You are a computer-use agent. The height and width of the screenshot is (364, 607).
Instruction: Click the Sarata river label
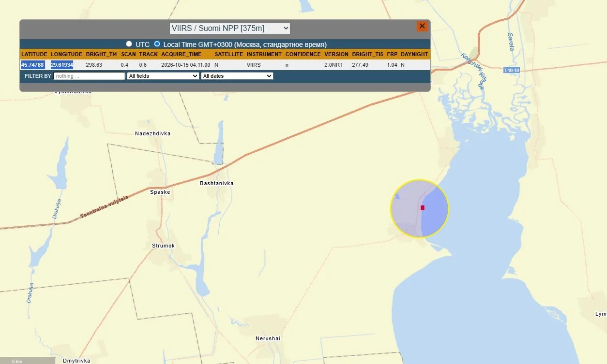pos(511,43)
